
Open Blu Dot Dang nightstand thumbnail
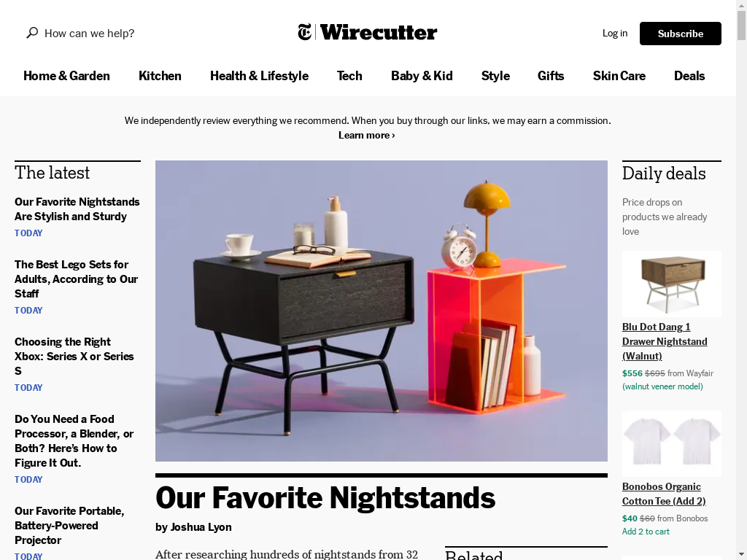tap(672, 284)
